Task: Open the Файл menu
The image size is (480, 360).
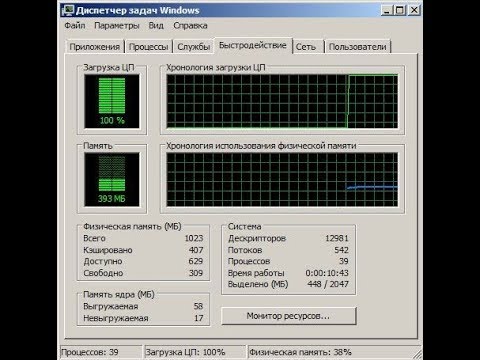Action: [x=75, y=26]
